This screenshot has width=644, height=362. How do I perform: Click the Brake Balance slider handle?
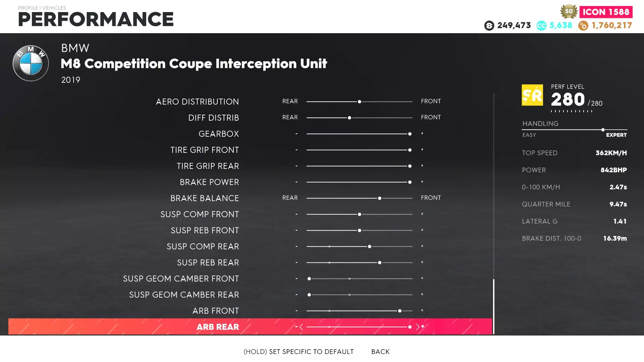click(380, 198)
